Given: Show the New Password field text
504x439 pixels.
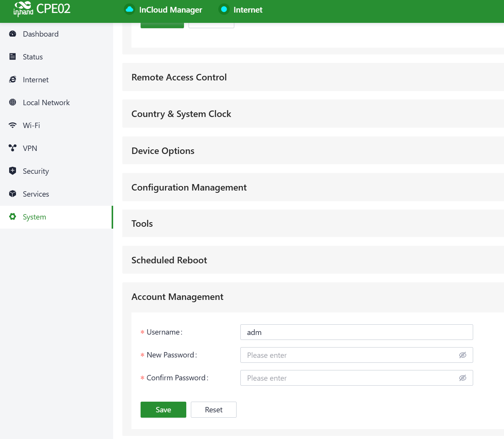Looking at the screenshot, I should (462, 355).
